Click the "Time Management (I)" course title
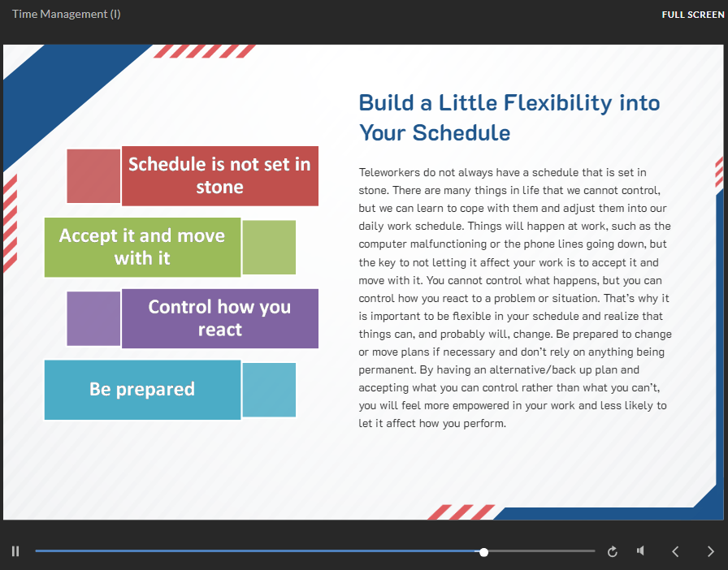This screenshot has height=570, width=728. pos(67,15)
